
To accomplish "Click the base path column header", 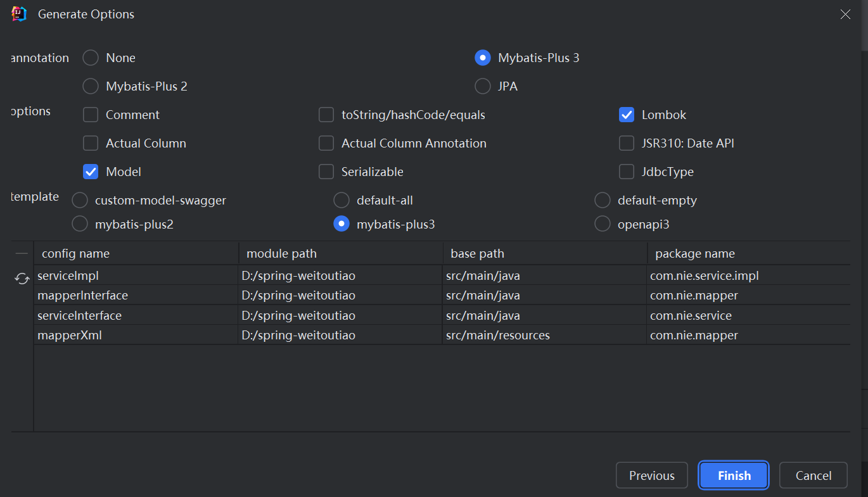I will (x=545, y=253).
